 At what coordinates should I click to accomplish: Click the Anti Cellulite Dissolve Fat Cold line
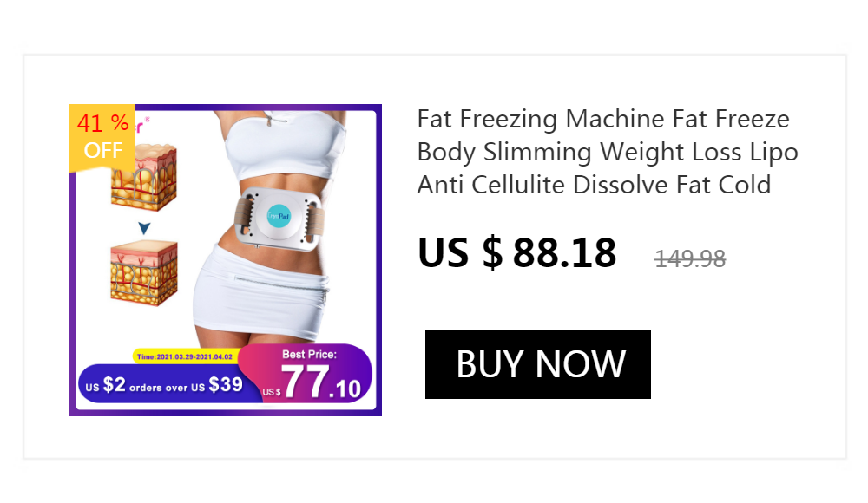[594, 185]
